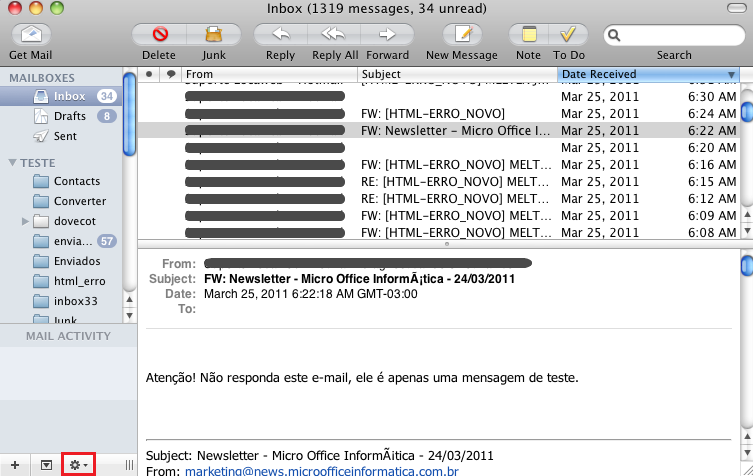Mark message as Junk
This screenshot has width=753, height=476.
point(214,35)
